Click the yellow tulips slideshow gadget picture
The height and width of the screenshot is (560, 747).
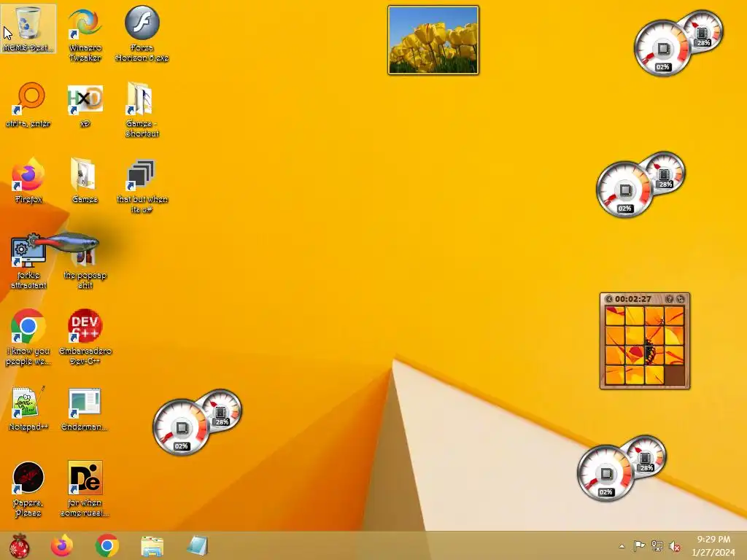[433, 40]
